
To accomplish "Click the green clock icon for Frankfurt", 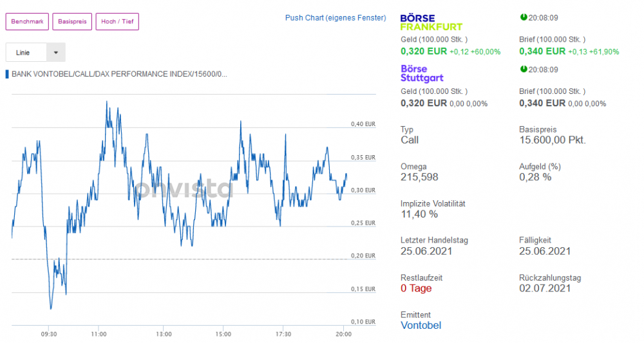I will tap(522, 17).
